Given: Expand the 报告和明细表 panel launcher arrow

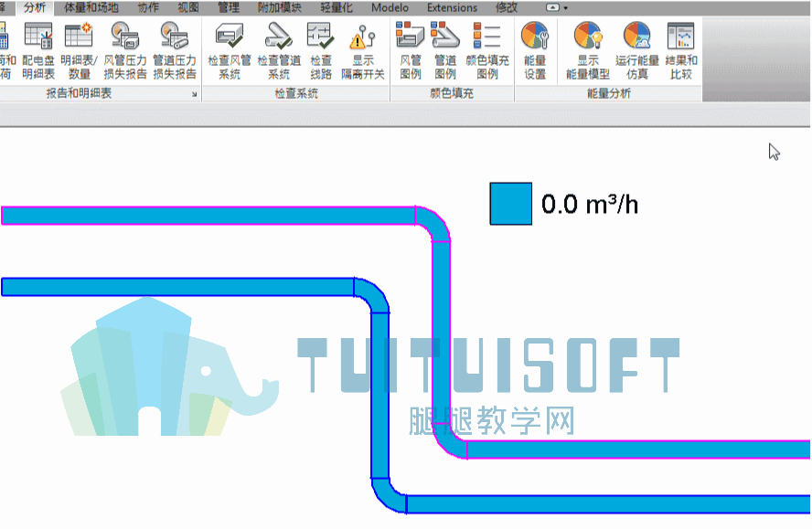Looking at the screenshot, I should point(194,94).
